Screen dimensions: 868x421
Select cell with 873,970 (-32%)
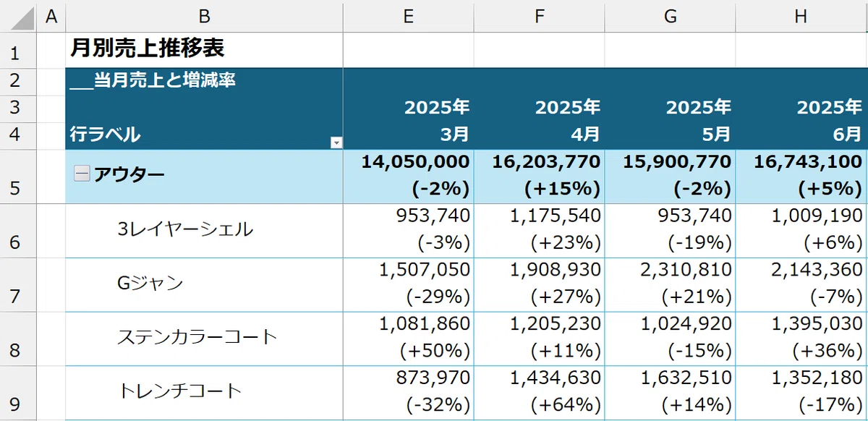tap(409, 393)
